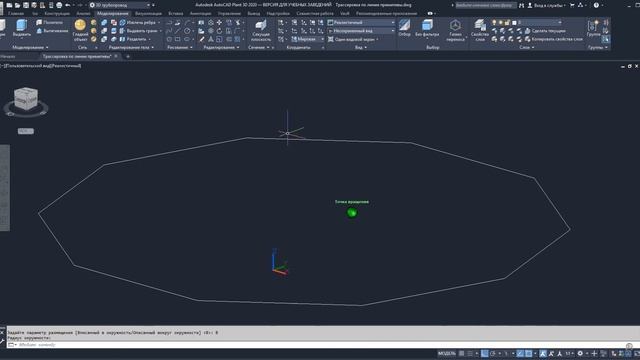
Task: Select the line drawing tool
Action: (x=178, y=31)
